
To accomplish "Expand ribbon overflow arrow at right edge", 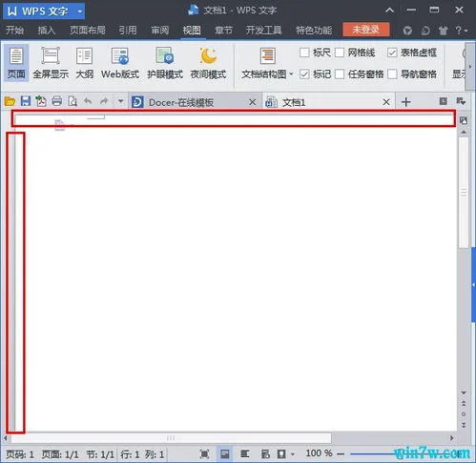I will coord(470,66).
